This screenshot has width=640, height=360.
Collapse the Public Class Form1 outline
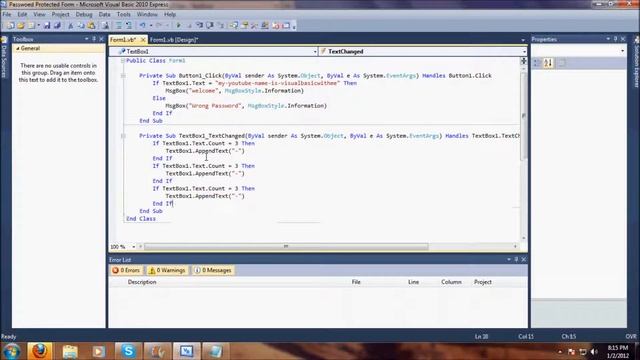122,60
